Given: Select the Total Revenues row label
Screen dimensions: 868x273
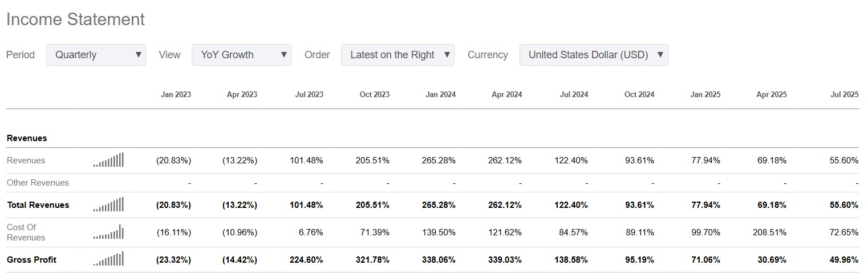Looking at the screenshot, I should 38,205.
